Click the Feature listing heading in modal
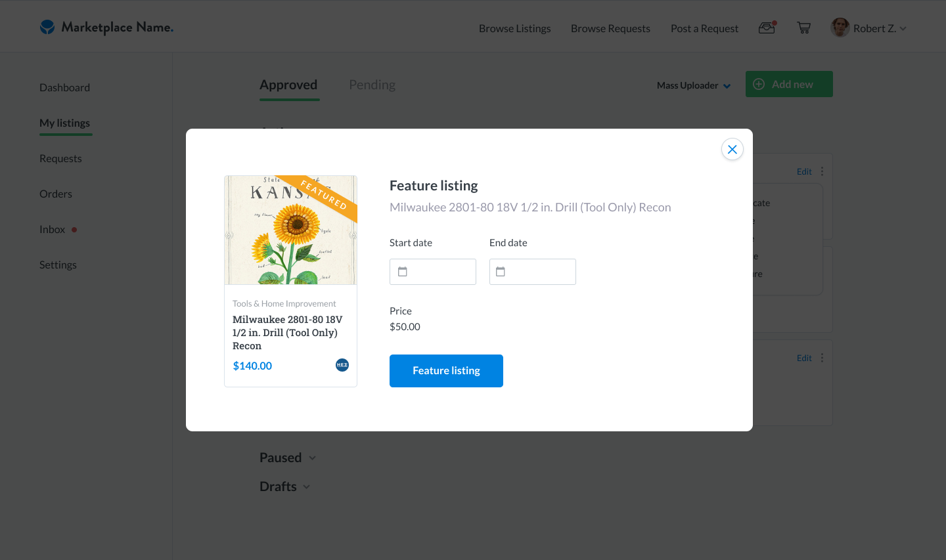 pyautogui.click(x=434, y=186)
